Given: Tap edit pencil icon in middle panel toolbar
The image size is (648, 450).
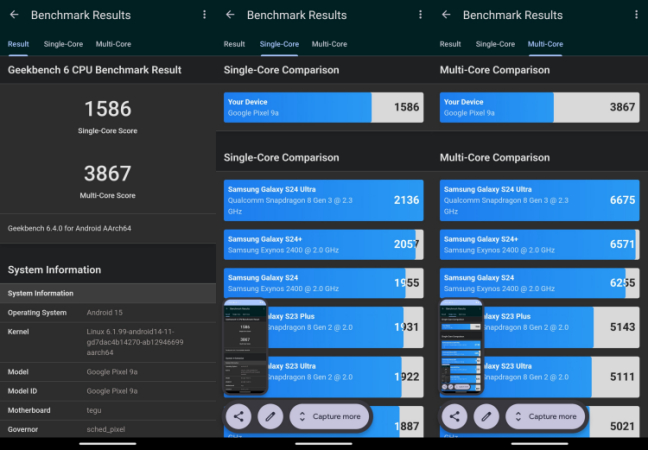Looking at the screenshot, I should point(270,417).
